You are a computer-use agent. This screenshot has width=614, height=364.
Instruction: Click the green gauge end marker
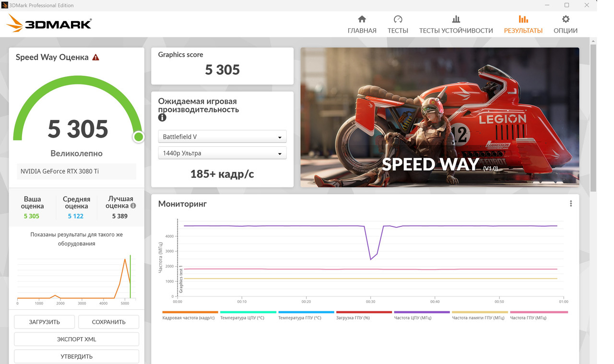[x=139, y=137]
